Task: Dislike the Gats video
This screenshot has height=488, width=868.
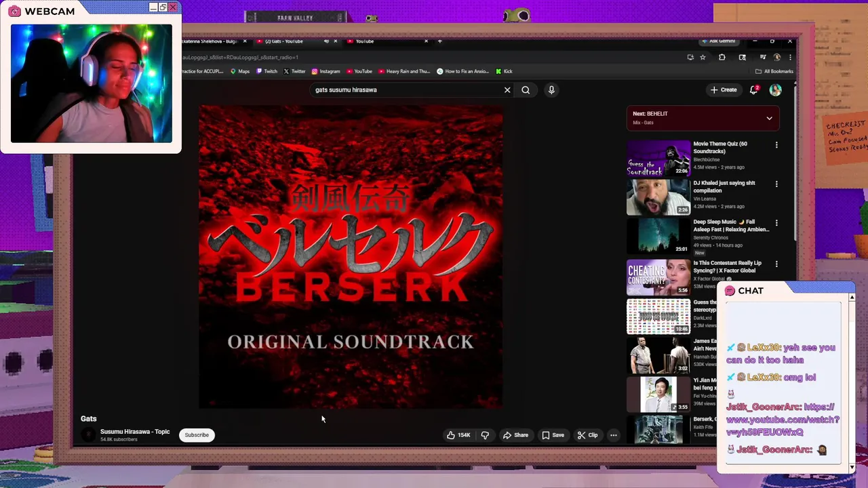Action: [485, 435]
